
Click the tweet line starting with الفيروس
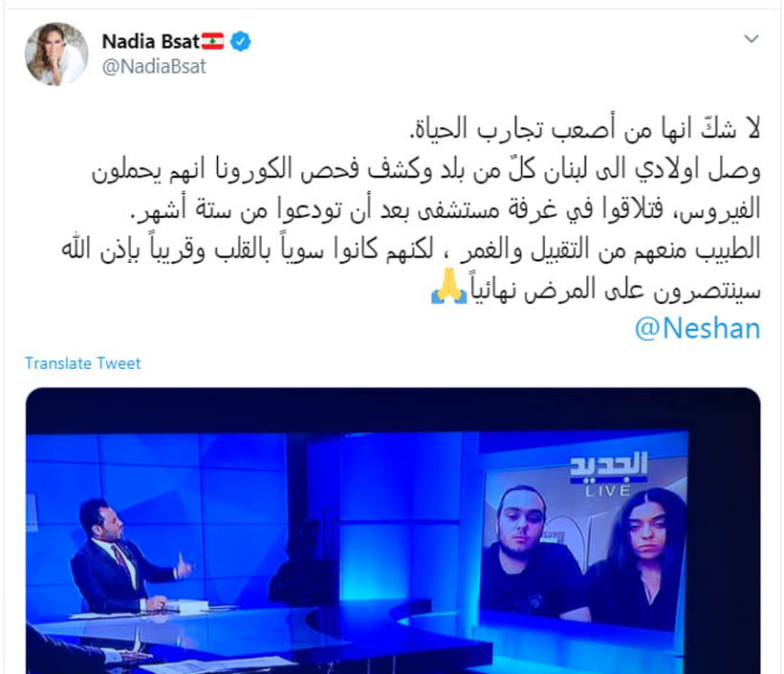pyautogui.click(x=446, y=209)
